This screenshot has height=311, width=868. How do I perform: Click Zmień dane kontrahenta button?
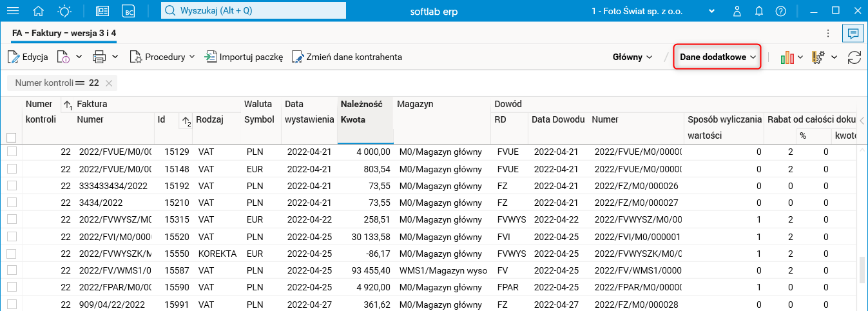point(347,57)
